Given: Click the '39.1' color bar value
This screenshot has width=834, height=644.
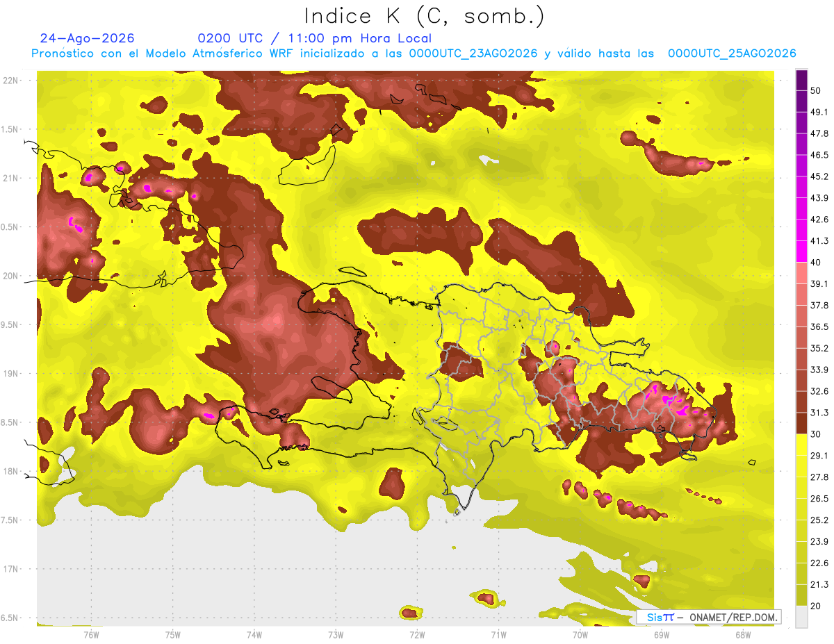Looking at the screenshot, I should 819,283.
